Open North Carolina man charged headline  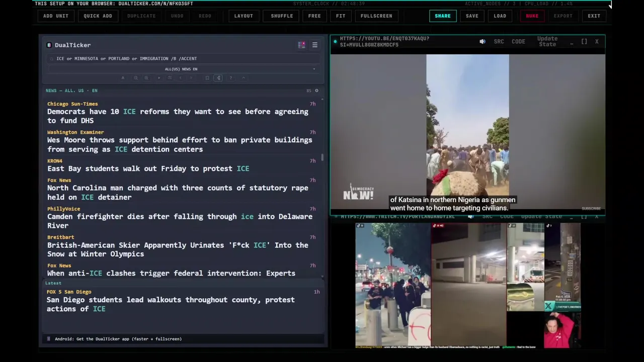[178, 193]
